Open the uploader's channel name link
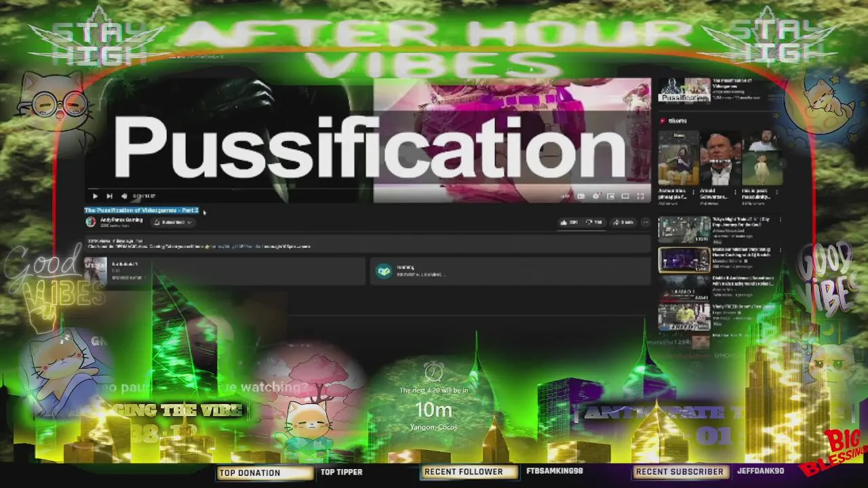 tap(121, 220)
